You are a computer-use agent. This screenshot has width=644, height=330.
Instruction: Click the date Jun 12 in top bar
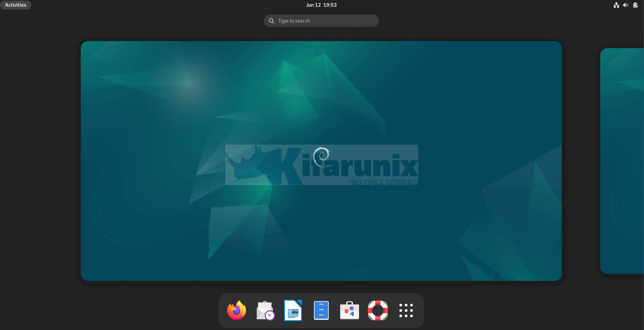[313, 5]
